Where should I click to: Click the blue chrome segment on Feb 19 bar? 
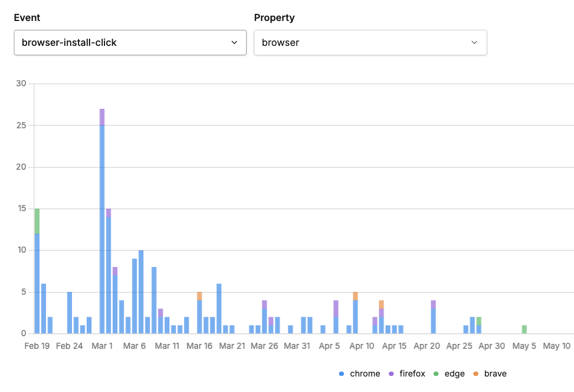point(37,284)
